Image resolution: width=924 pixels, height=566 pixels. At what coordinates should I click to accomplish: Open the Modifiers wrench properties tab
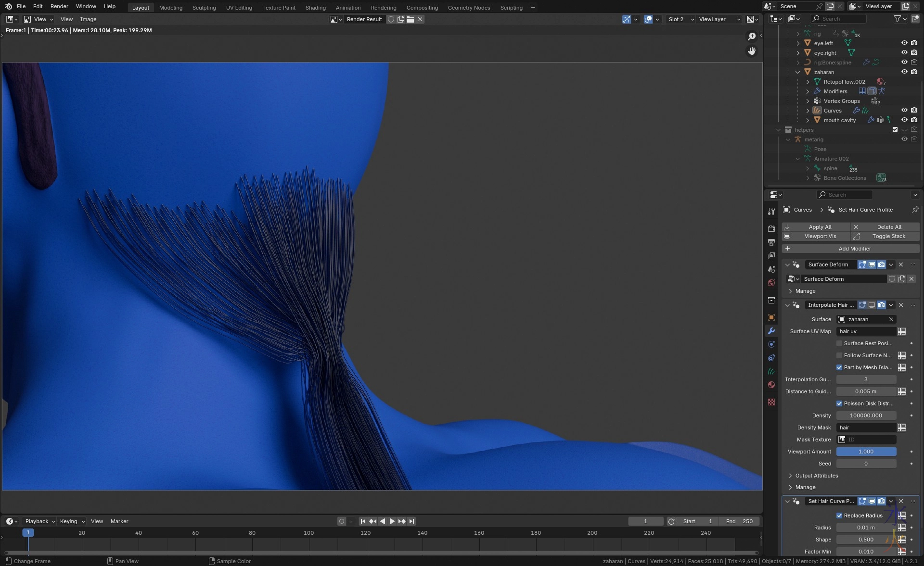pyautogui.click(x=771, y=331)
